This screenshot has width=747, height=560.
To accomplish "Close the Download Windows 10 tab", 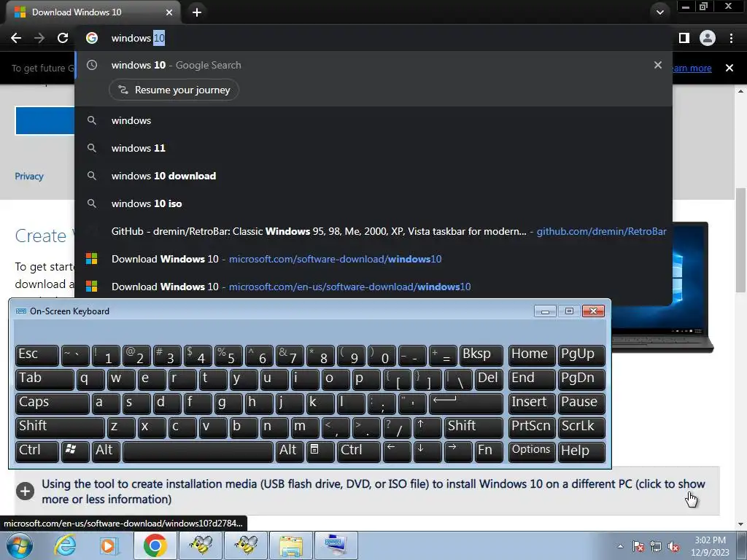I will [169, 12].
